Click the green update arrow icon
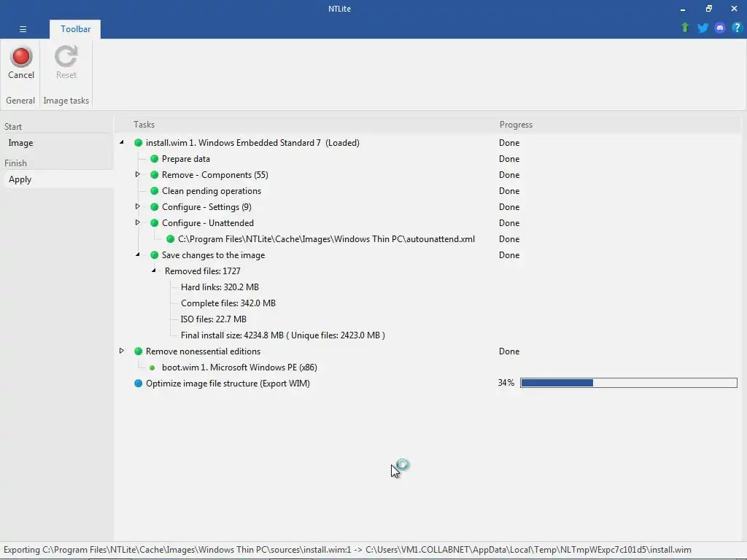747x560 pixels. (x=684, y=28)
